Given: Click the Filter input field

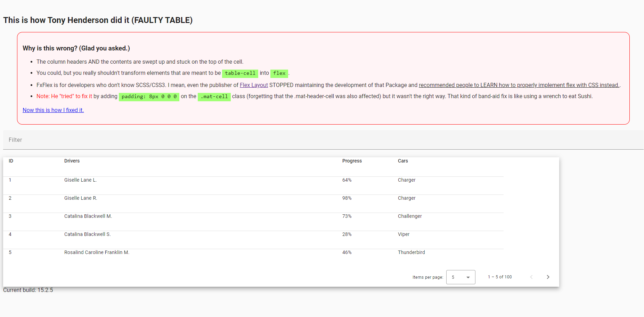Looking at the screenshot, I should [323, 140].
